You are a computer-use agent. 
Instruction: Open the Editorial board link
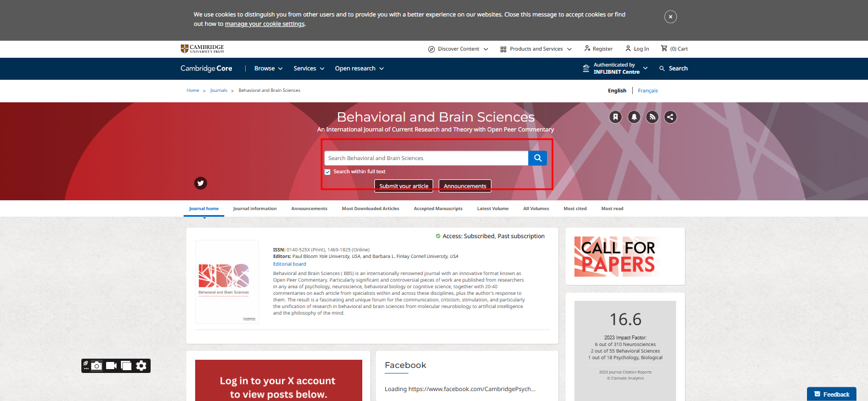(290, 264)
